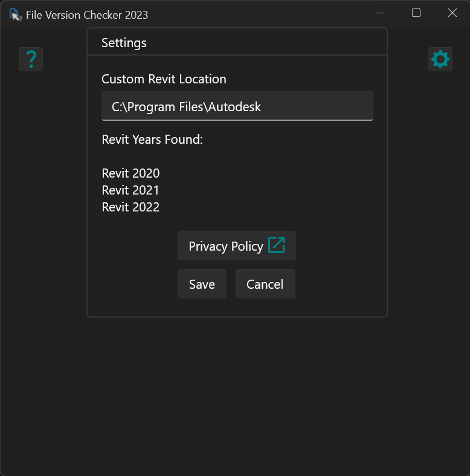470x476 pixels.
Task: Click the teal settings gear icon
Action: click(x=440, y=59)
